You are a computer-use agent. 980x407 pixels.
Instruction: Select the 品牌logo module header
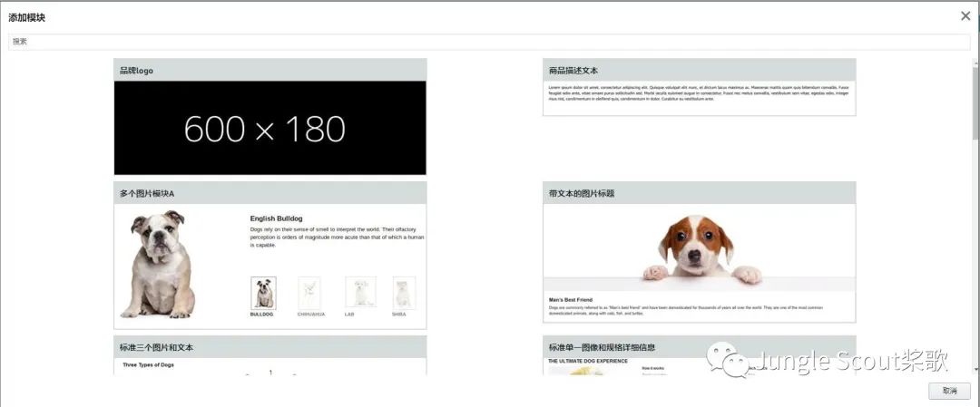(270, 70)
